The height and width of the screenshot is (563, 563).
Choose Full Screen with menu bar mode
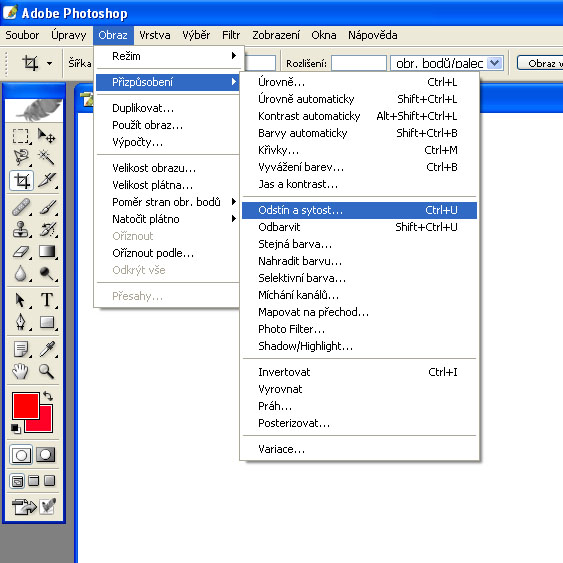click(x=33, y=481)
